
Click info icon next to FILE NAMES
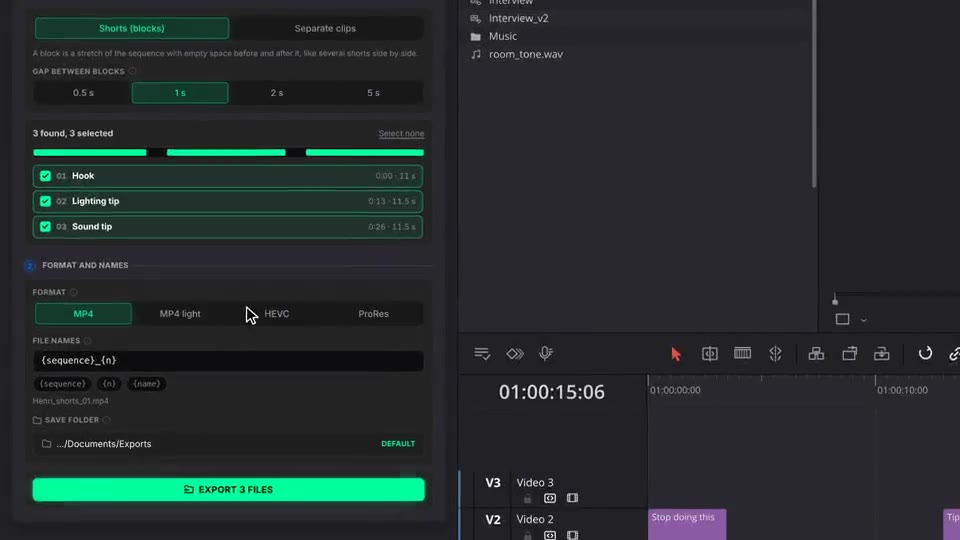pos(88,340)
